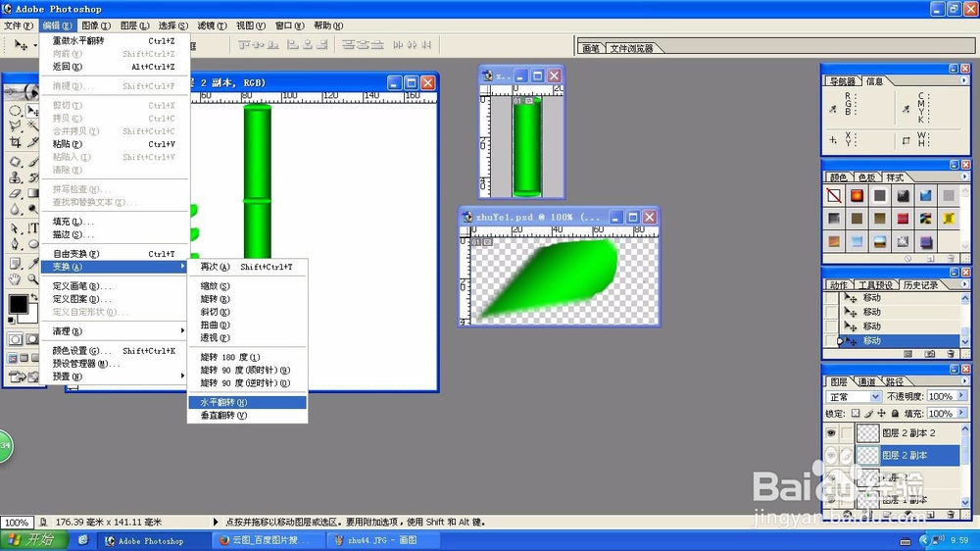Open the 图像 menu in the menu bar
Viewport: 980px width, 551px height.
click(x=96, y=25)
